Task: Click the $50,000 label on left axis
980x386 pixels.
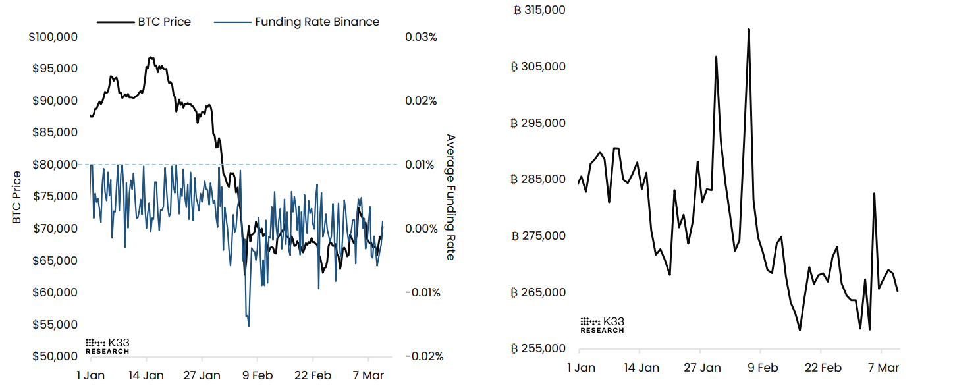Action: pos(56,356)
